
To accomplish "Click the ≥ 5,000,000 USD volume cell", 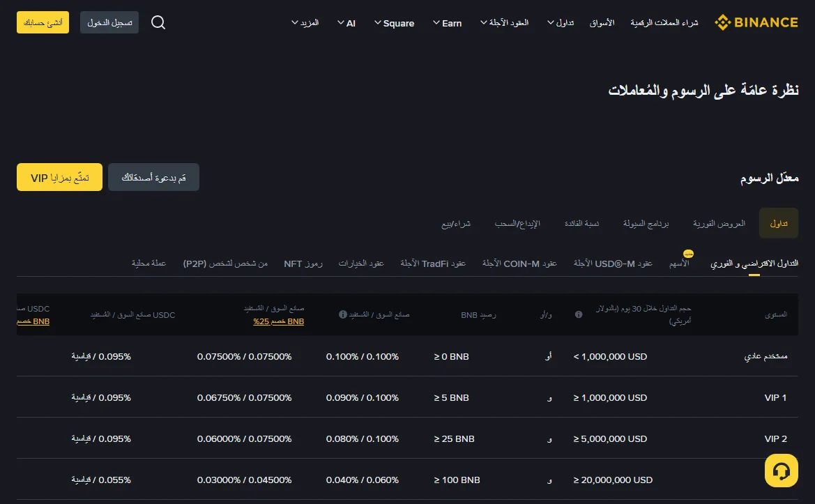I will coord(610,438).
